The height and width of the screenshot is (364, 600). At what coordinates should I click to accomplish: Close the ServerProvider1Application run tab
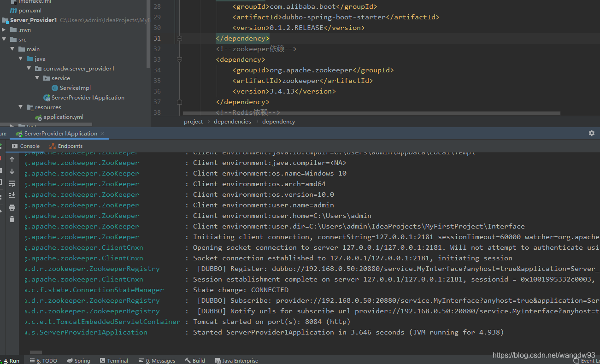[103, 134]
